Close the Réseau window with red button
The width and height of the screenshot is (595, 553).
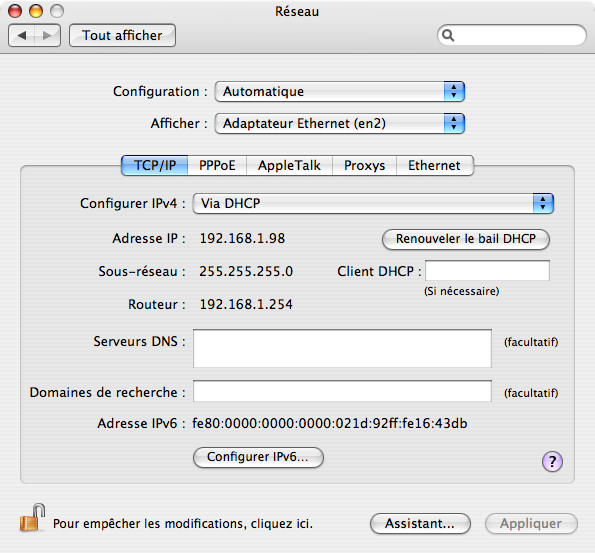click(x=15, y=11)
